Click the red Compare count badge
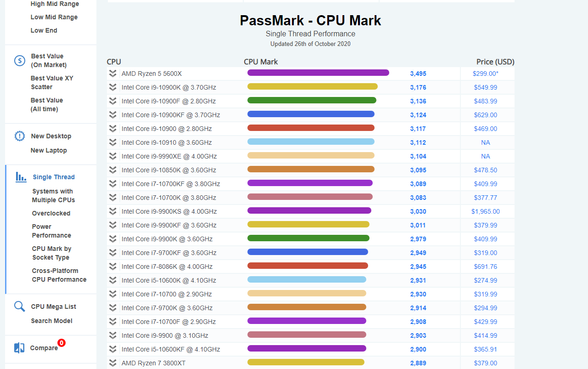 62,343
